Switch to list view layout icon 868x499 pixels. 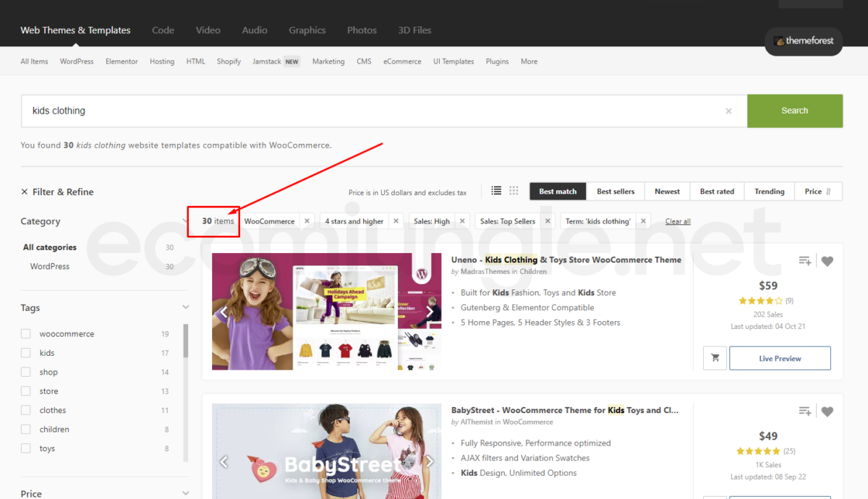click(x=496, y=191)
